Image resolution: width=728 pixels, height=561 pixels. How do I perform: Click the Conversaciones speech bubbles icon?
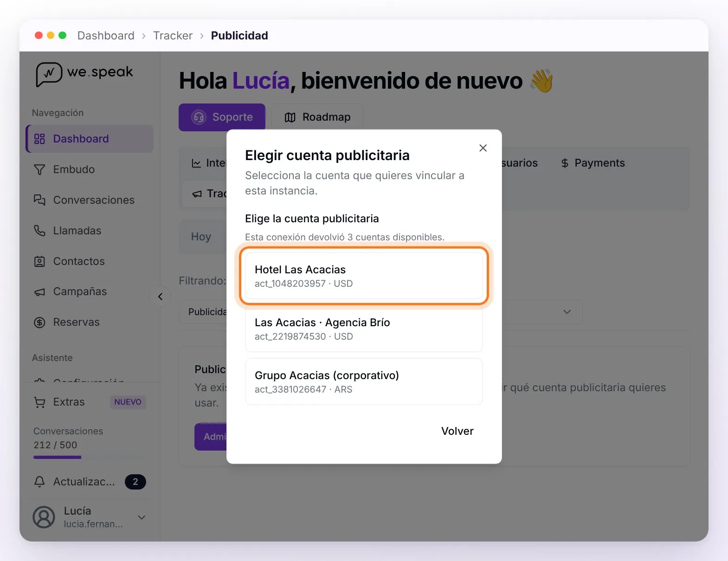[39, 200]
